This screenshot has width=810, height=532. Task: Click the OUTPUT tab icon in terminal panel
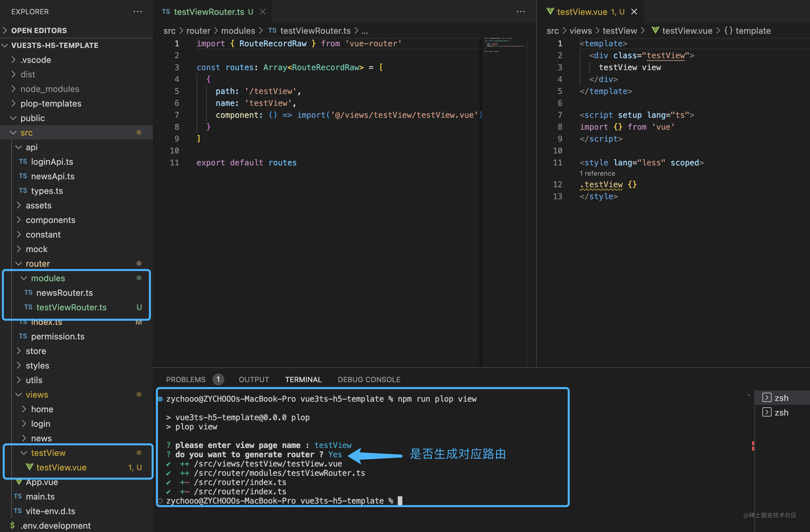[x=253, y=379]
